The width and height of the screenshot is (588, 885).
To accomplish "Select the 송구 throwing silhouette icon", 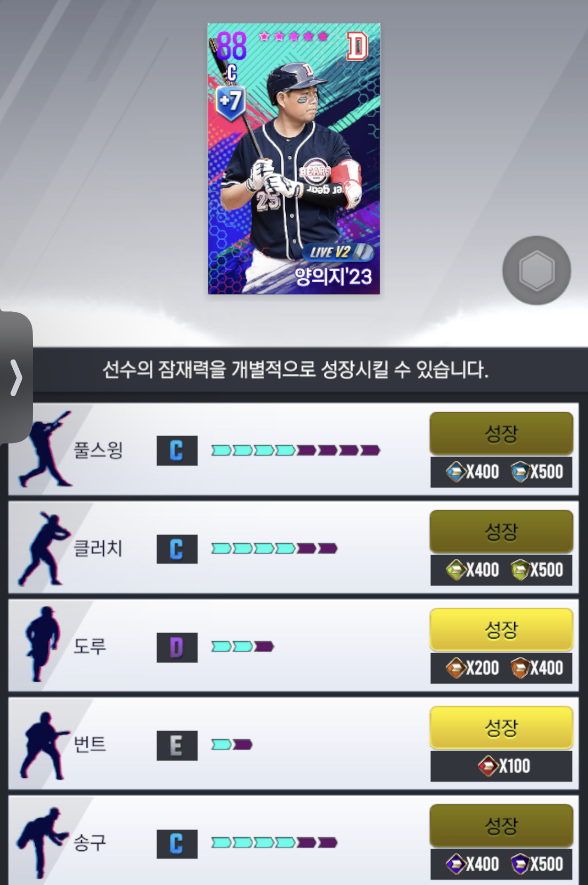I will tap(42, 842).
